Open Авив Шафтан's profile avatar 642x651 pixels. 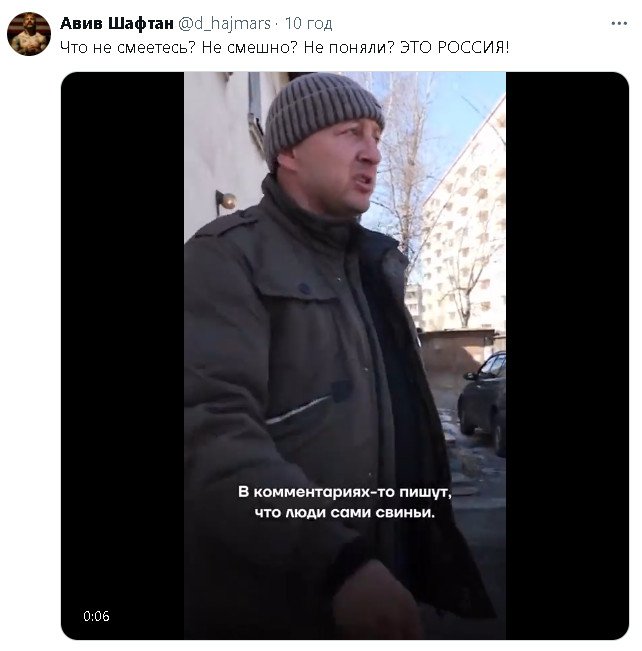coord(29,34)
